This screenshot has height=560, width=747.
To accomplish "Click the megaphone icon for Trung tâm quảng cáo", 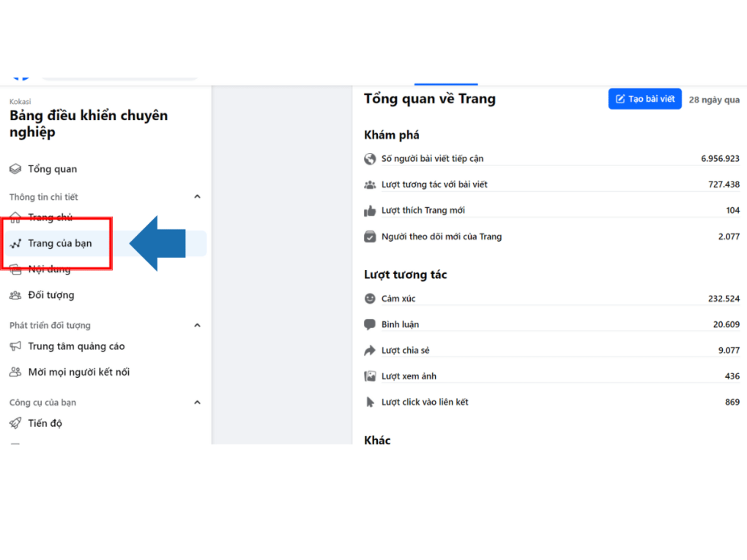I will (15, 346).
